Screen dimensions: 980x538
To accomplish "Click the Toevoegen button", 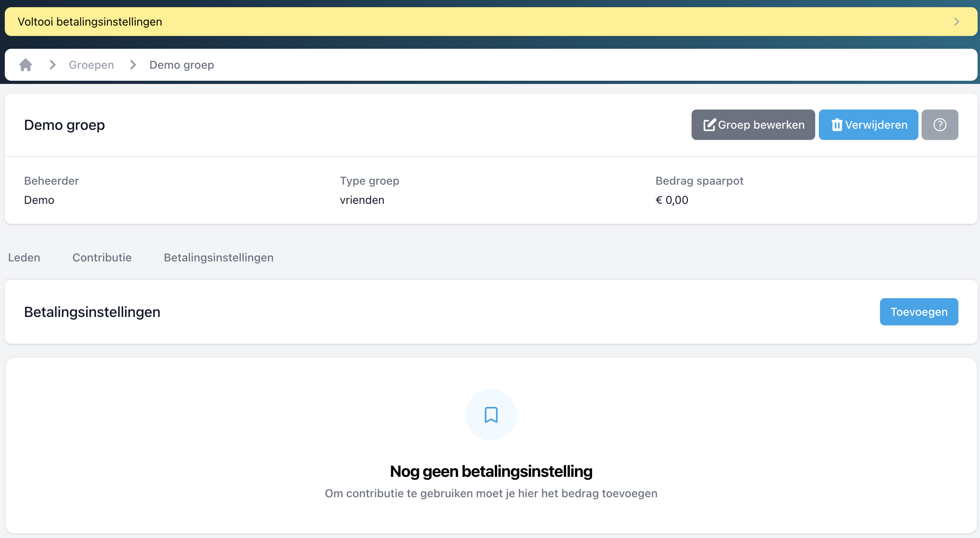I will (918, 312).
